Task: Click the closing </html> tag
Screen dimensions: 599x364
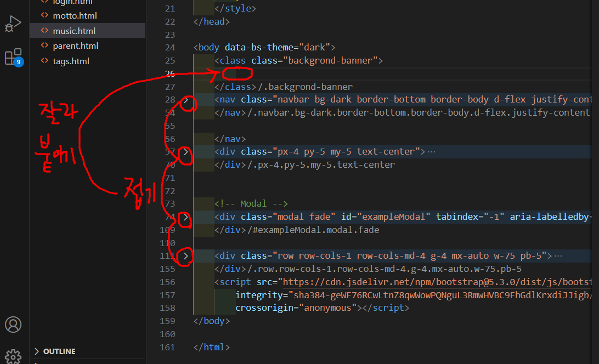Action: click(x=212, y=347)
